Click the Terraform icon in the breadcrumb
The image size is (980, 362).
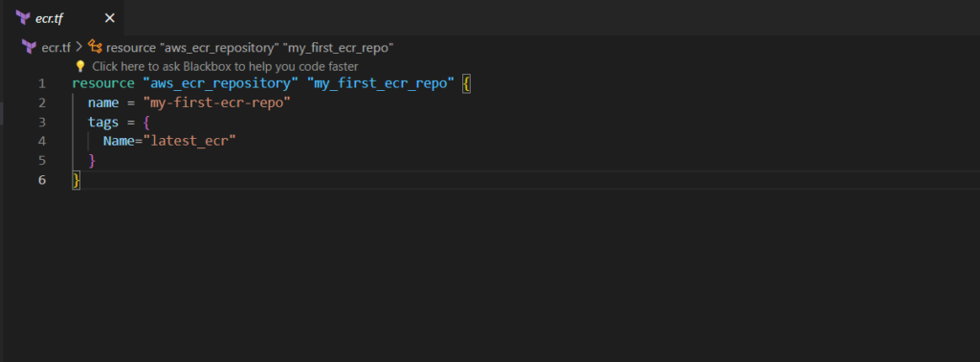pyautogui.click(x=29, y=47)
